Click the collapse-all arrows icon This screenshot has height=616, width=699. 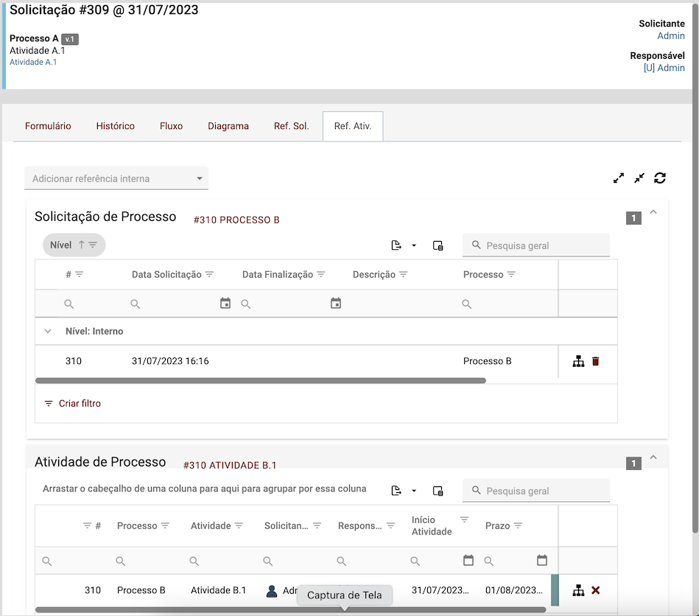click(x=639, y=178)
